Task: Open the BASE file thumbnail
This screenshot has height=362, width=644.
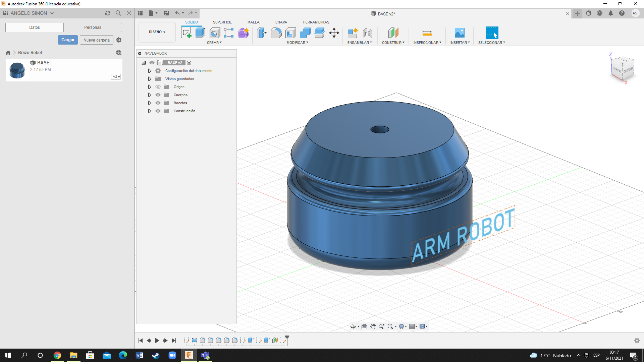Action: tap(17, 70)
